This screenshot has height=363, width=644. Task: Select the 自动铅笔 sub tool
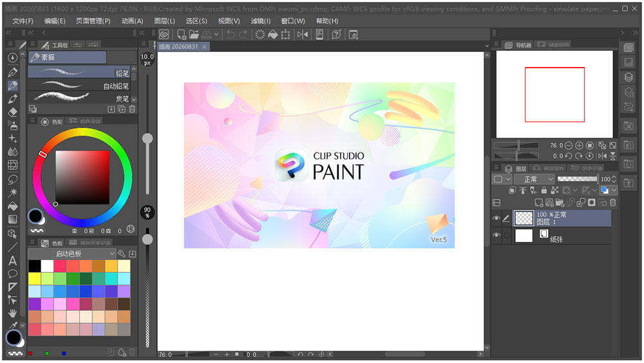(x=79, y=86)
